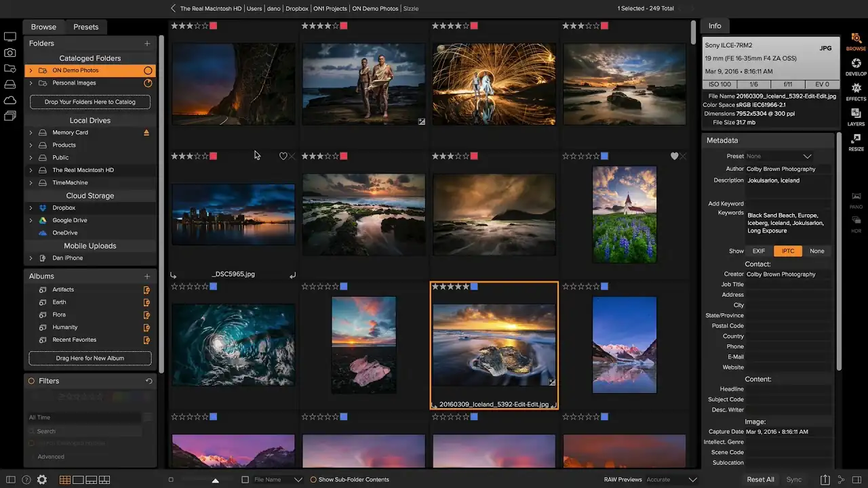Toggle Show Sub-Folder Contents
The height and width of the screenshot is (488, 868).
click(x=314, y=480)
